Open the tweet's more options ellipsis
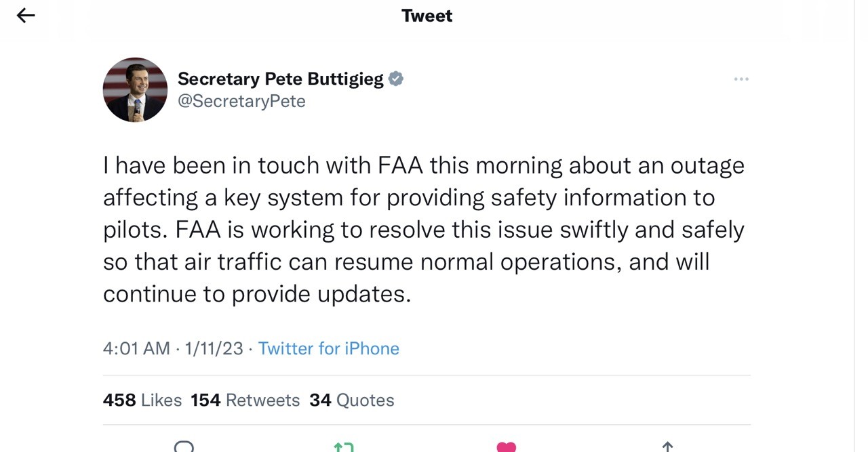868x452 pixels. [741, 79]
